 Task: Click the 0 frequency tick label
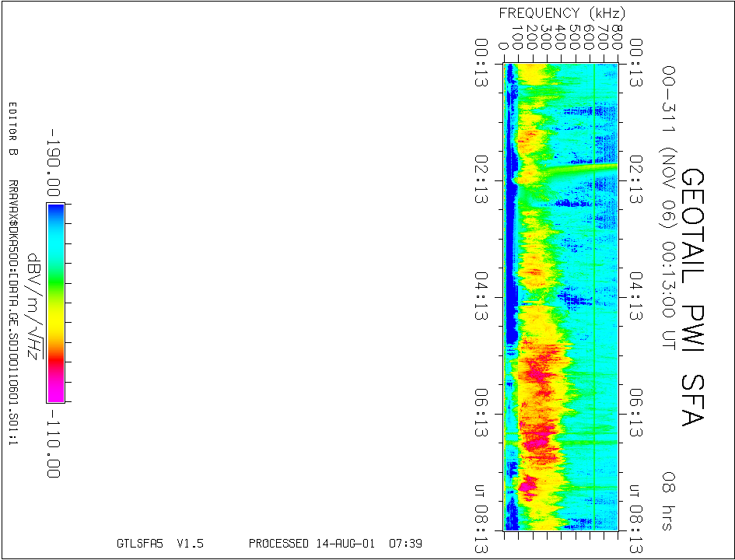tap(505, 46)
